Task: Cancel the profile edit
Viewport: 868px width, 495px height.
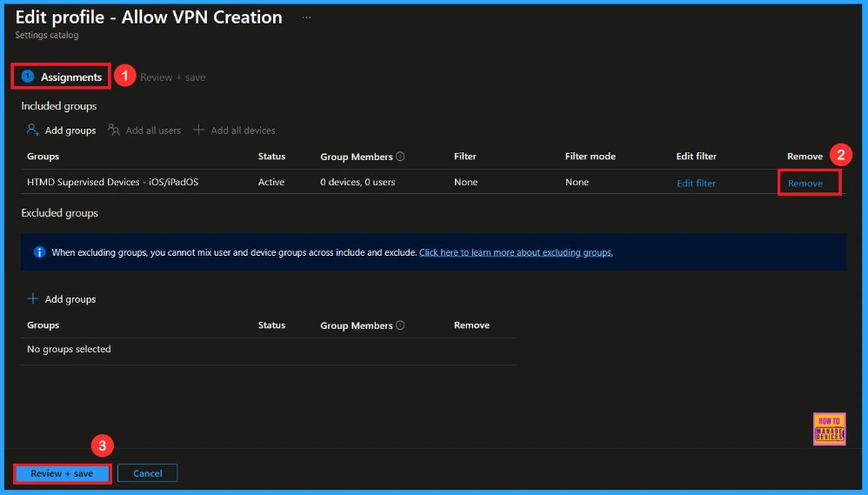Action: 148,473
